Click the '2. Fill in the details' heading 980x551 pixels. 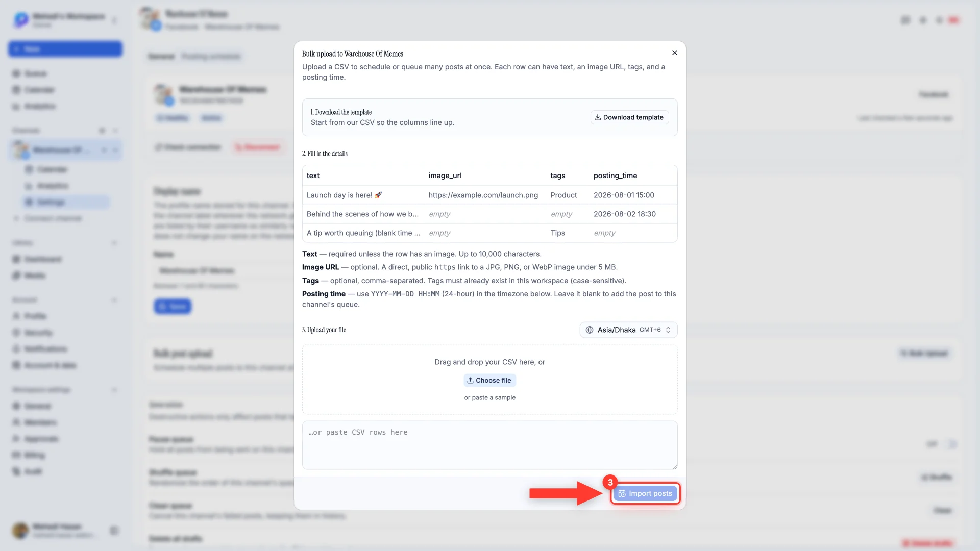point(325,154)
